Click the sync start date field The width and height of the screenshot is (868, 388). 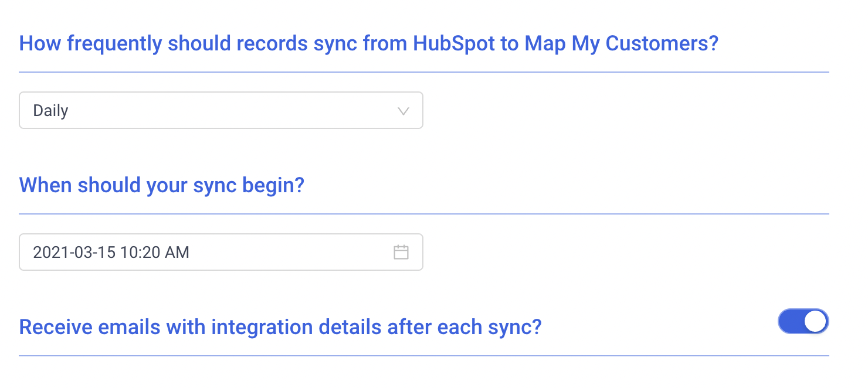221,252
